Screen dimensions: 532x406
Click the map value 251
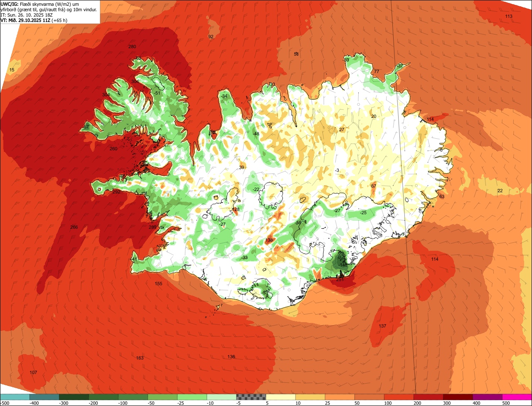click(340, 279)
